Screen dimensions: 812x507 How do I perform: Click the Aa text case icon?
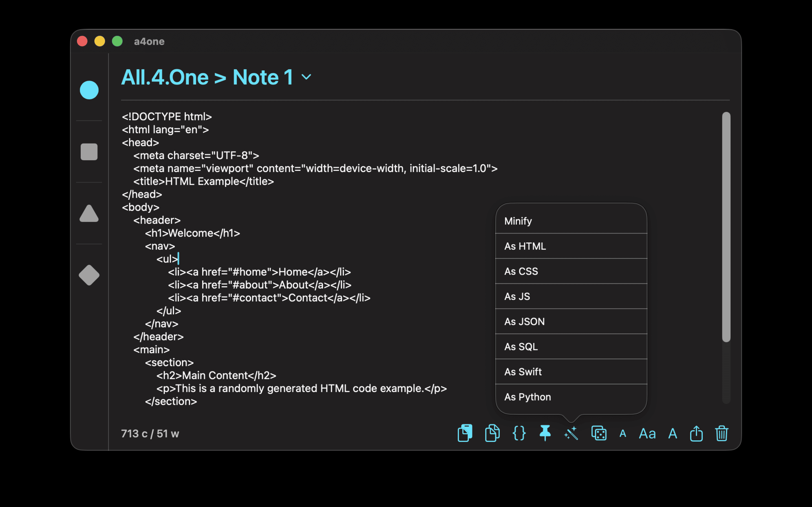coord(647,433)
